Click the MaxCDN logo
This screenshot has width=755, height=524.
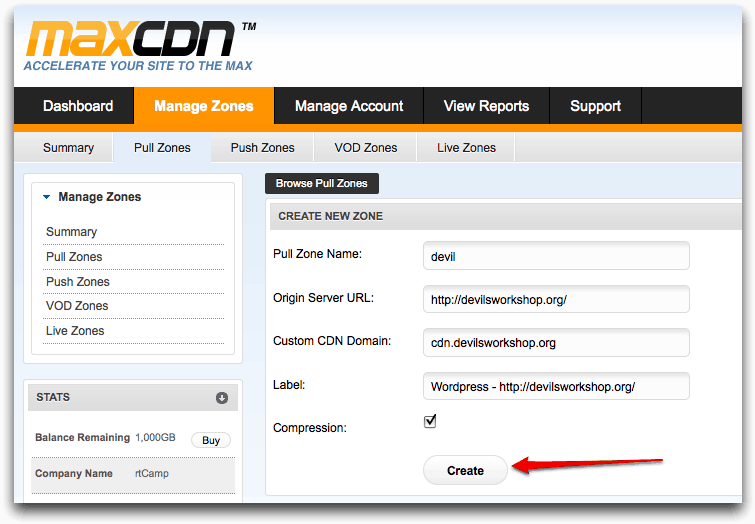[140, 46]
